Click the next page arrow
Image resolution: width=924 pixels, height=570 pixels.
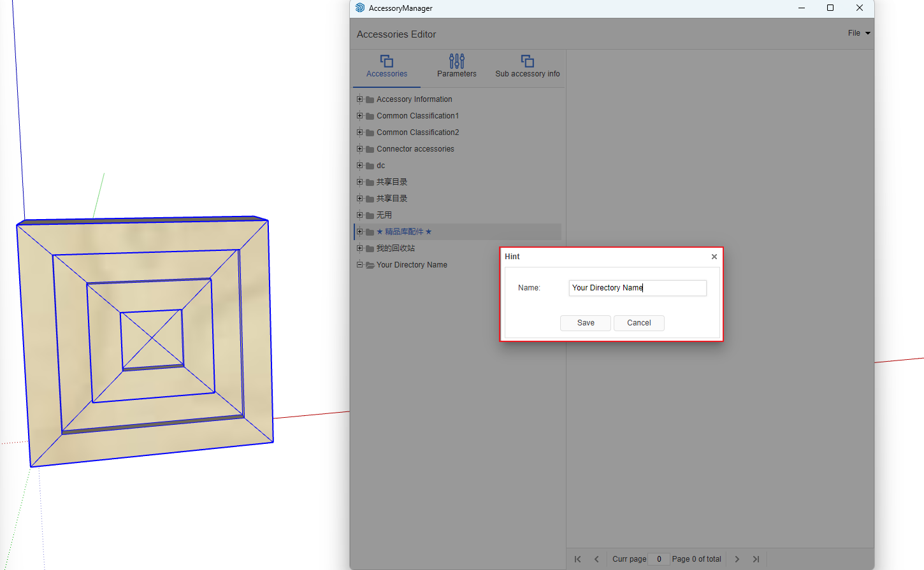point(737,559)
